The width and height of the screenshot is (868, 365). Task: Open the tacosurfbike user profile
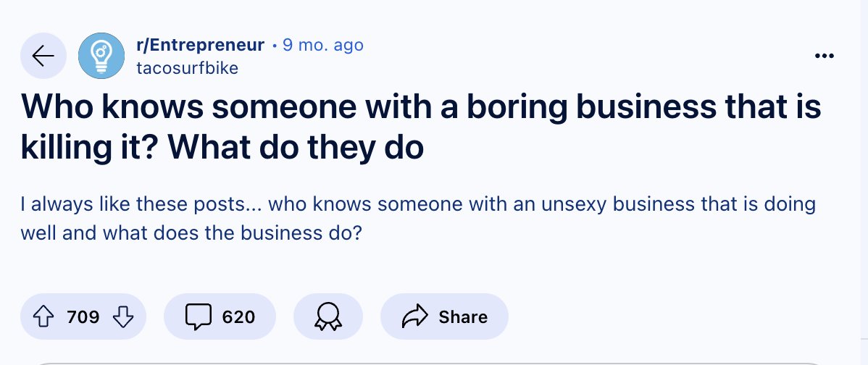point(187,68)
